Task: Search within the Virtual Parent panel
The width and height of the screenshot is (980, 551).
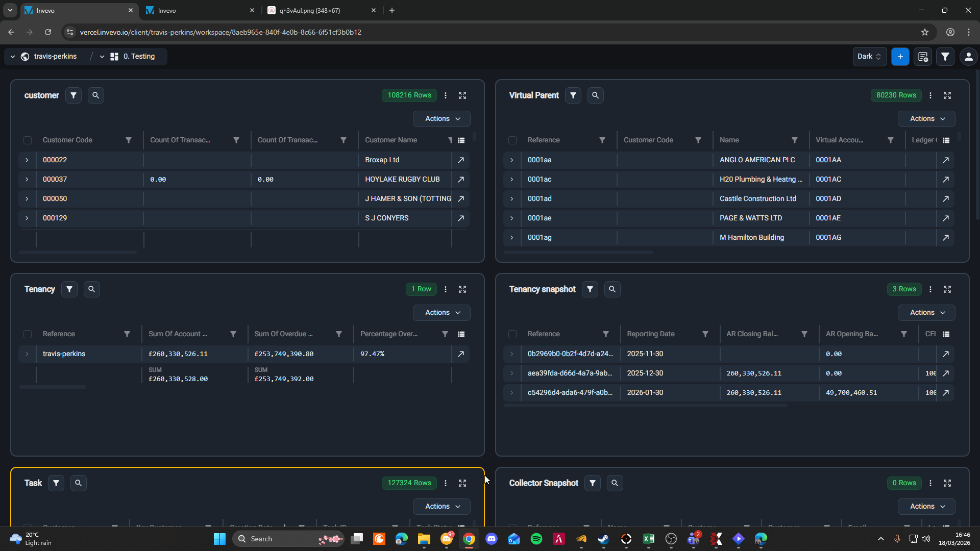Action: [x=595, y=95]
